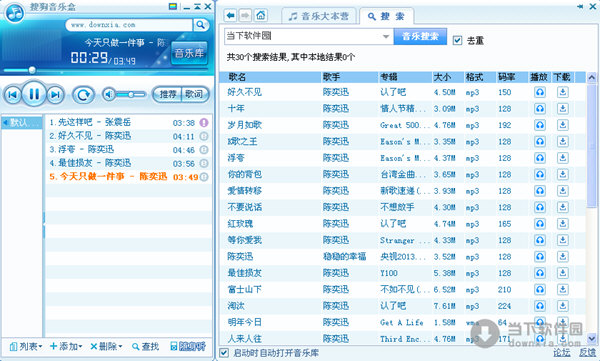Download 爱情转移 from search results
Viewport: 600px width, 361px height.
[562, 191]
